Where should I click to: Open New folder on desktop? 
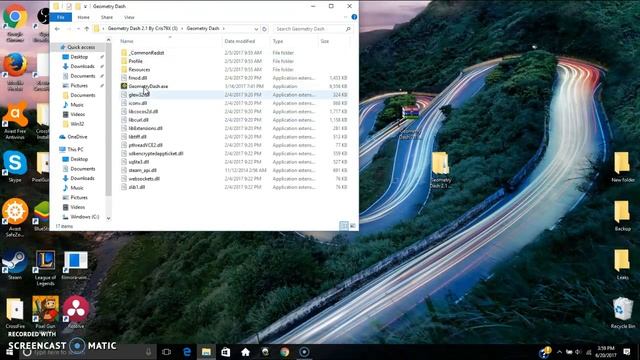click(622, 167)
